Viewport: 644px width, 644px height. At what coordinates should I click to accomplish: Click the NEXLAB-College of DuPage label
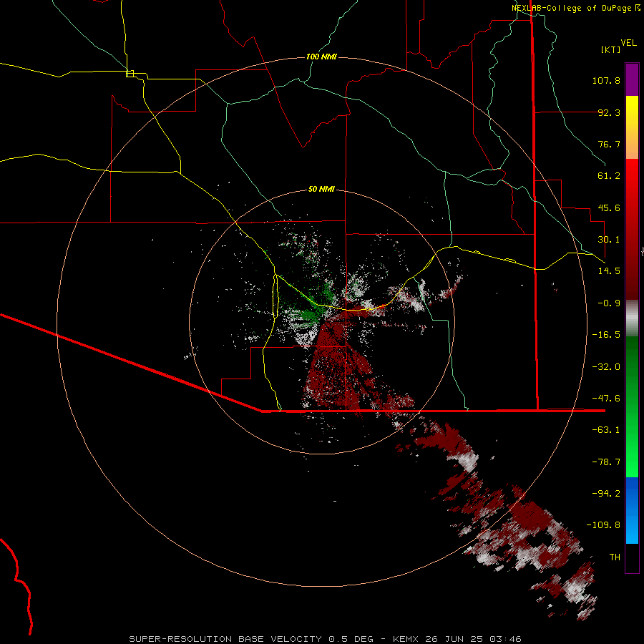(x=573, y=8)
